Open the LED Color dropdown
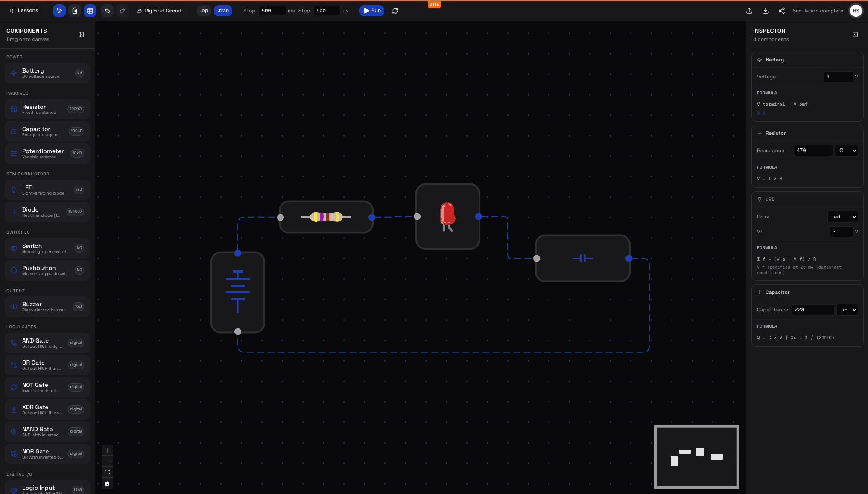This screenshot has height=494, width=868. (x=842, y=217)
